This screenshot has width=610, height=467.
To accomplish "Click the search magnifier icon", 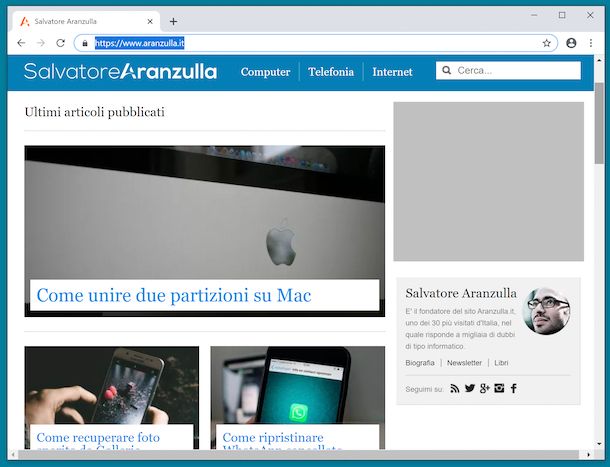I will tap(447, 70).
